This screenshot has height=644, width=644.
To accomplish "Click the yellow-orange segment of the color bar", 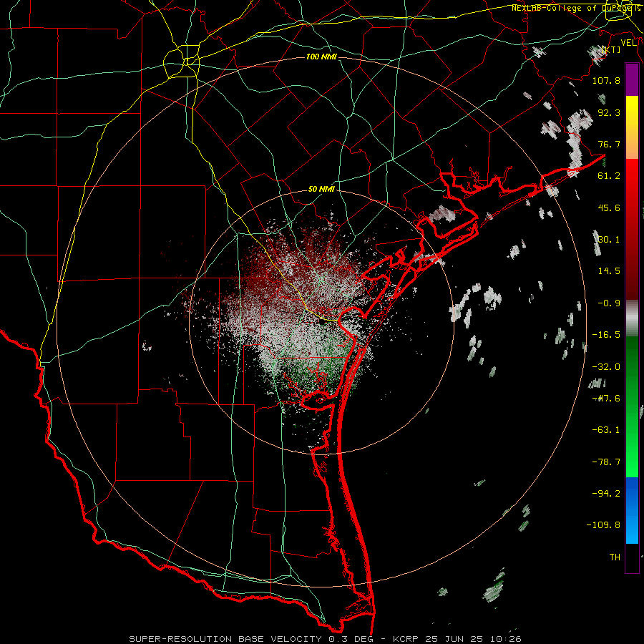I will [x=632, y=127].
